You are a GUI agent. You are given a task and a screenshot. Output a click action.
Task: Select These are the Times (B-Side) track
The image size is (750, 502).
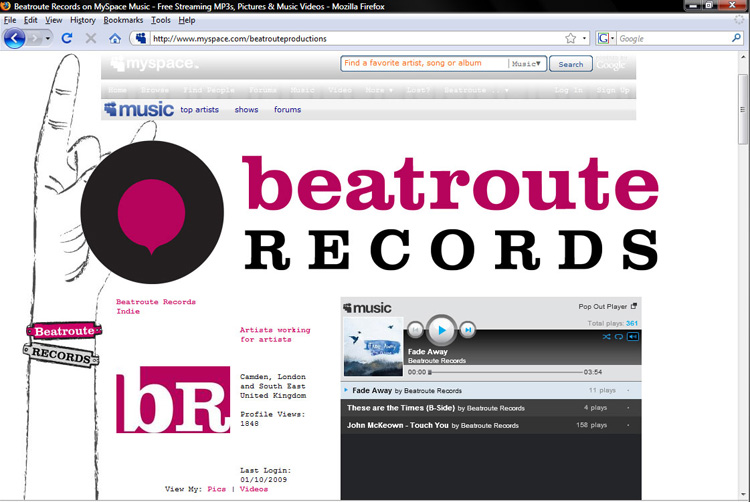pyautogui.click(x=491, y=408)
